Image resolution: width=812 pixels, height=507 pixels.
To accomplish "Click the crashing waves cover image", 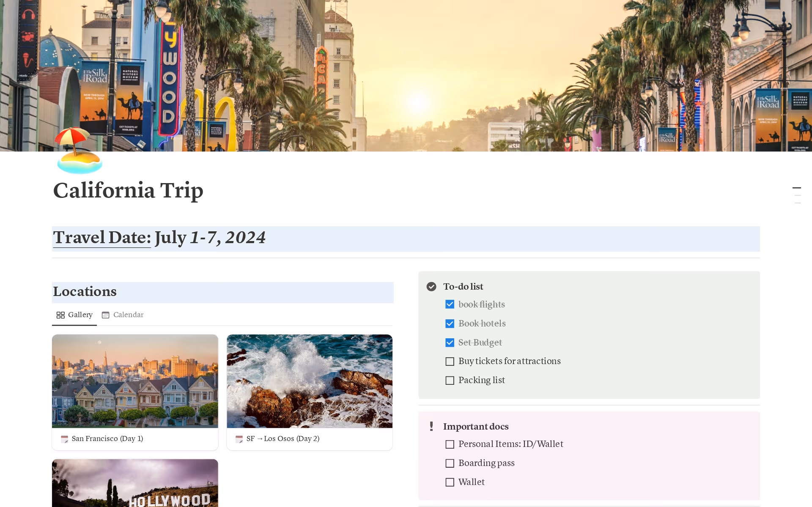I will (310, 381).
